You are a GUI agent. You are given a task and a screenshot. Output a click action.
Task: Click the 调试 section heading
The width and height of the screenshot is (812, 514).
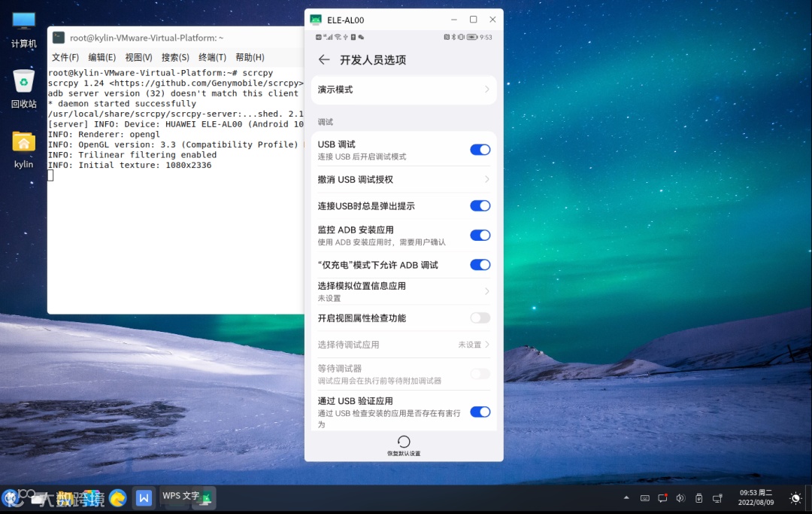point(326,122)
